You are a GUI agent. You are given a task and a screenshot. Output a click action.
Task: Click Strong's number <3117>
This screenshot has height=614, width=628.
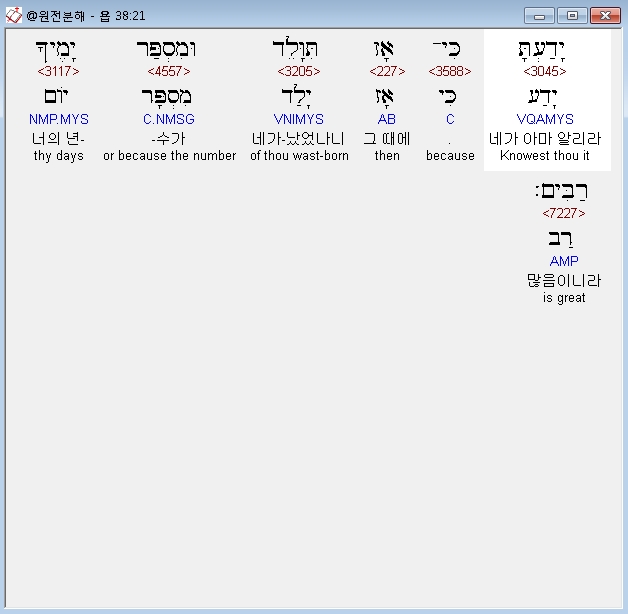point(58,71)
